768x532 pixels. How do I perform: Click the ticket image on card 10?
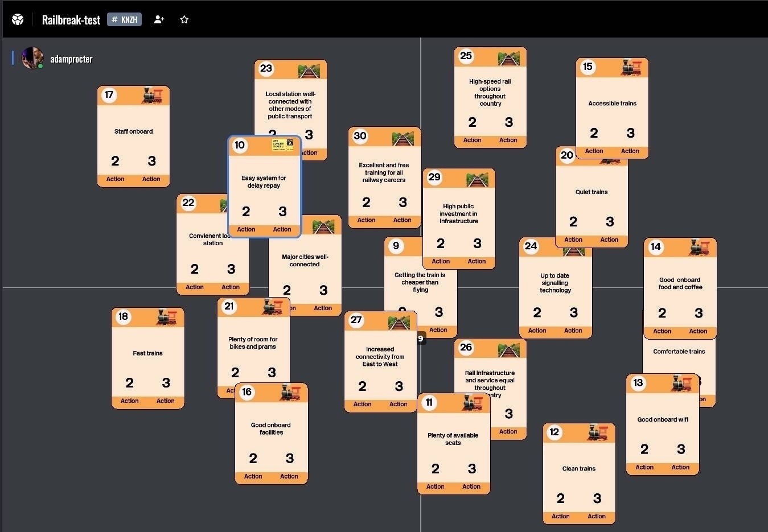tap(283, 146)
